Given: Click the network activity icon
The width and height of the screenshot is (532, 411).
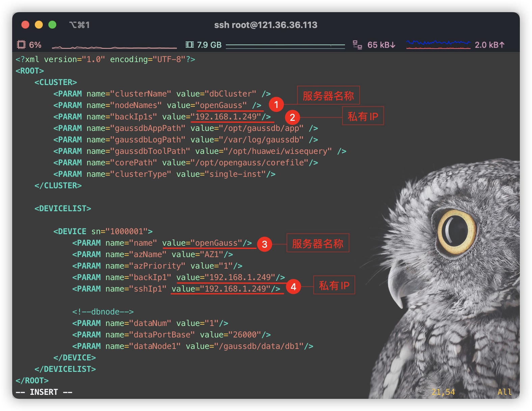Looking at the screenshot, I should [x=357, y=45].
